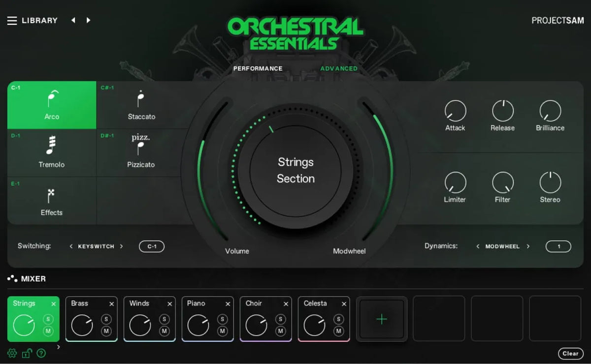Image resolution: width=591 pixels, height=364 pixels.
Task: Expand the mixer channel strip chevron
Action: point(59,346)
